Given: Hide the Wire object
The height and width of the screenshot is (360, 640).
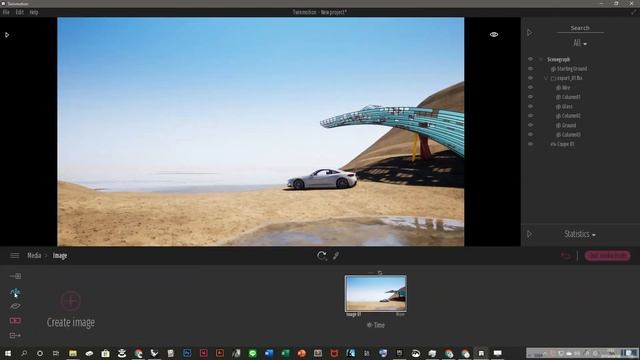Looking at the screenshot, I should [530, 87].
